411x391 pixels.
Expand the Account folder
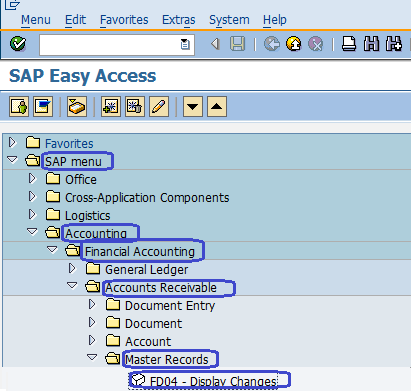tap(92, 340)
